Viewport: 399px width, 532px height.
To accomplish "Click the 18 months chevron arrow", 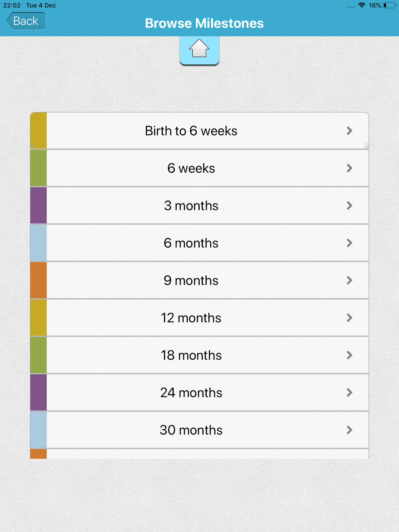I will point(349,355).
